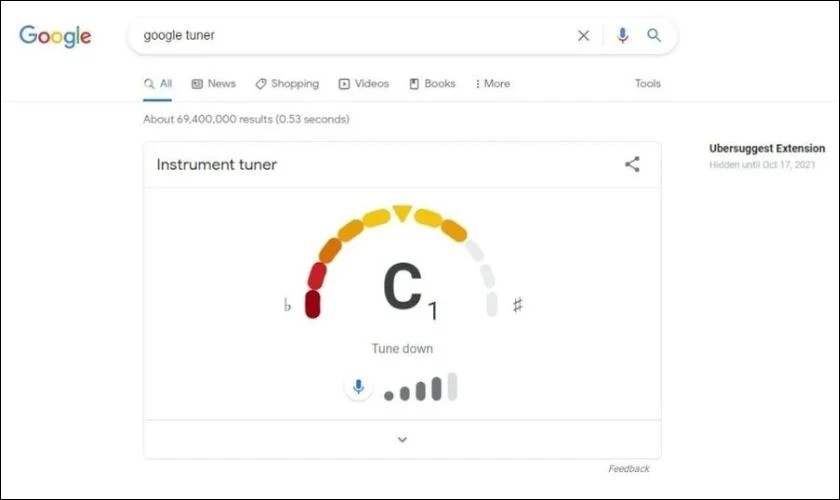Clear the search box with the X icon
This screenshot has height=500, width=840.
point(583,35)
